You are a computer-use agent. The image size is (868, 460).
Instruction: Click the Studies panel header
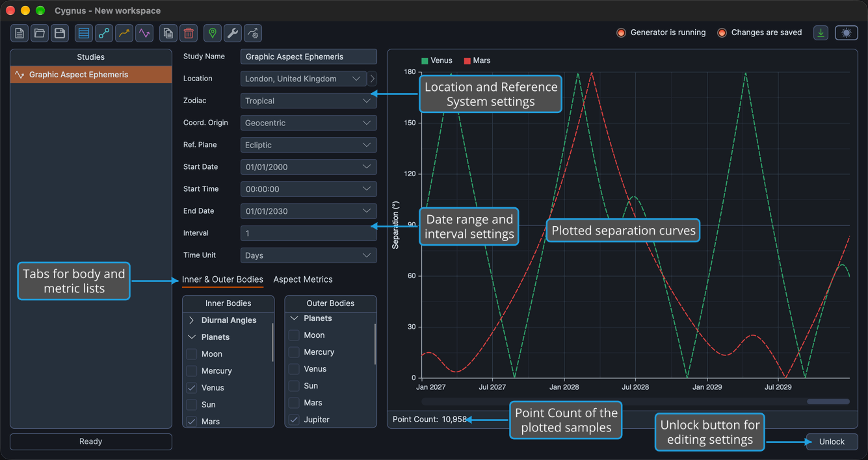[x=91, y=57]
